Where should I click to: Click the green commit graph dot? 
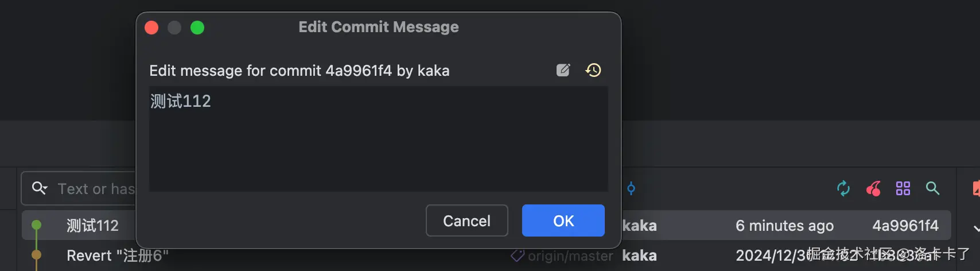pos(36,225)
